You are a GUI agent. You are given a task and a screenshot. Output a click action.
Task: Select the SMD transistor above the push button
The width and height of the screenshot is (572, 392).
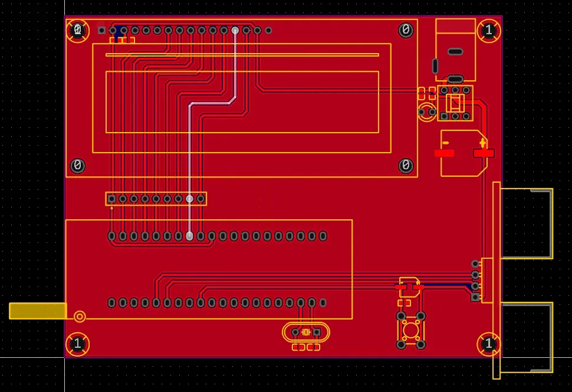pyautogui.click(x=409, y=286)
